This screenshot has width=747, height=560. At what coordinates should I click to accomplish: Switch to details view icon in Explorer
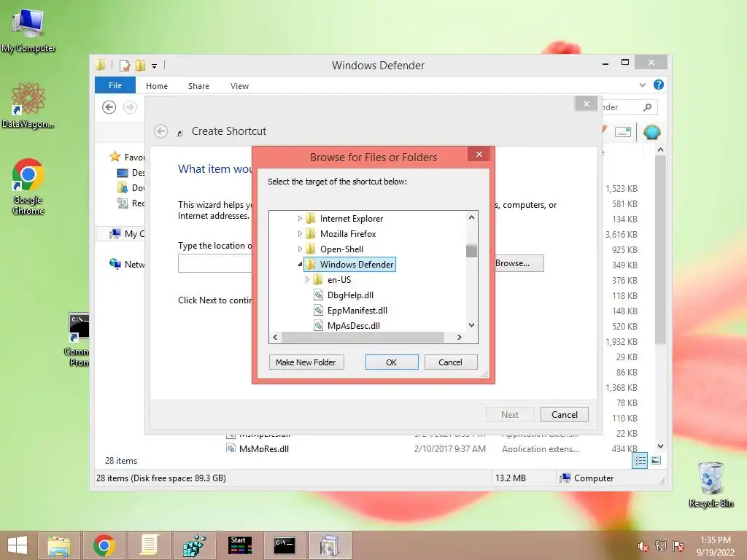click(x=640, y=461)
